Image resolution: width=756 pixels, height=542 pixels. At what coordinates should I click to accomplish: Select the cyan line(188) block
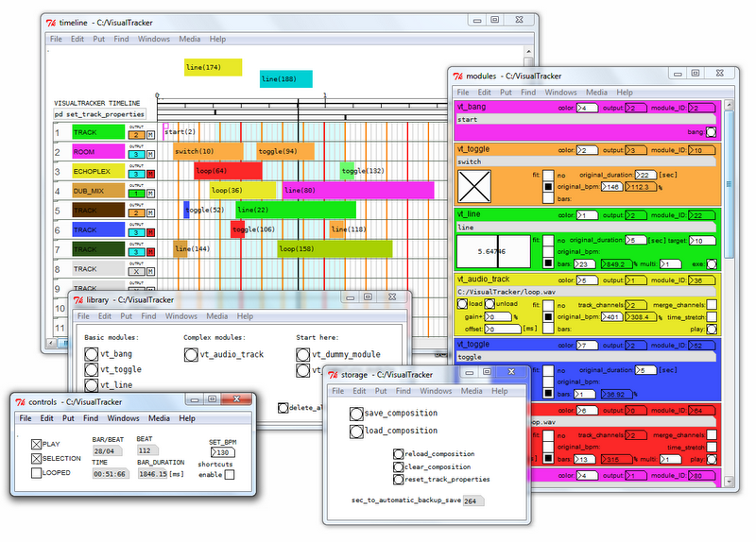click(x=286, y=79)
